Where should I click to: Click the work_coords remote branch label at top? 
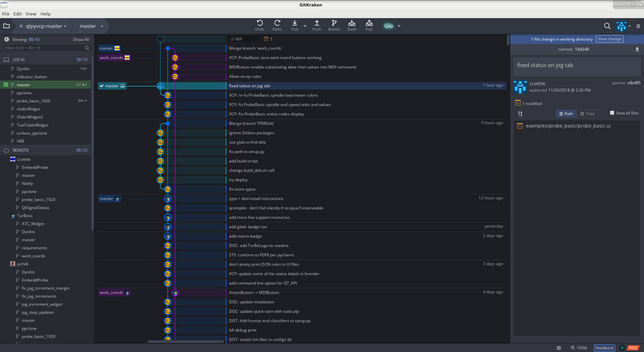tap(114, 58)
